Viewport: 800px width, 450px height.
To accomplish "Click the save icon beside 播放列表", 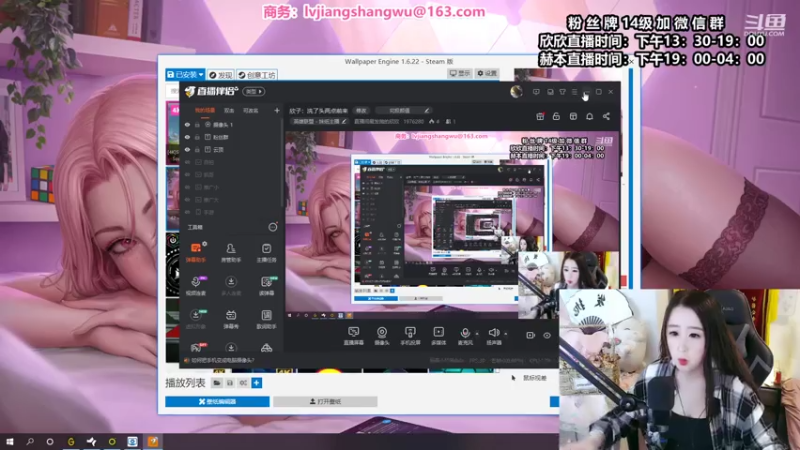I will [x=230, y=383].
